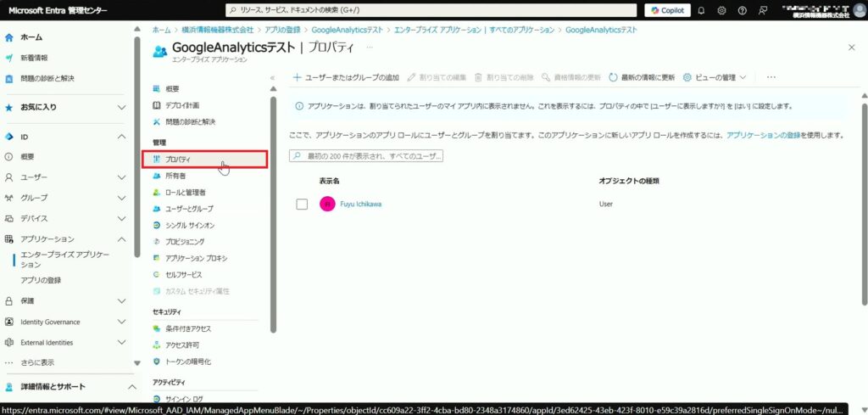Open notifications bell icon
Screen dimensions: 868x415
[x=701, y=10]
